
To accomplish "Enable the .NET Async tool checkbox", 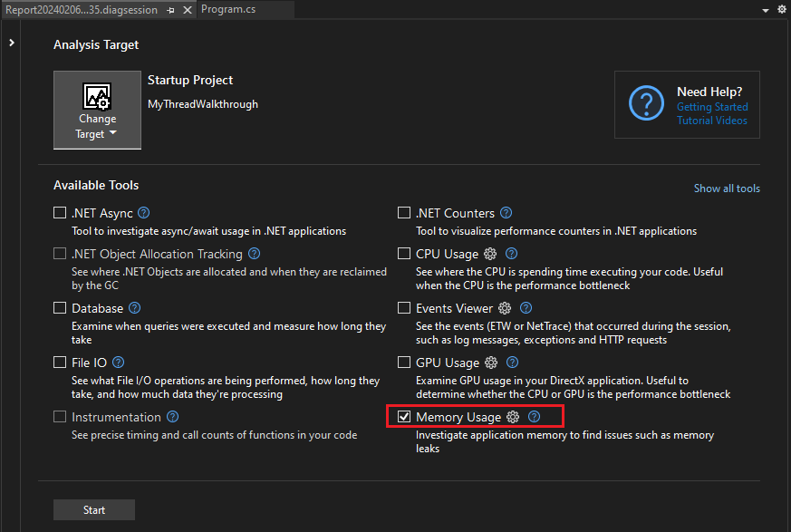I will point(60,212).
